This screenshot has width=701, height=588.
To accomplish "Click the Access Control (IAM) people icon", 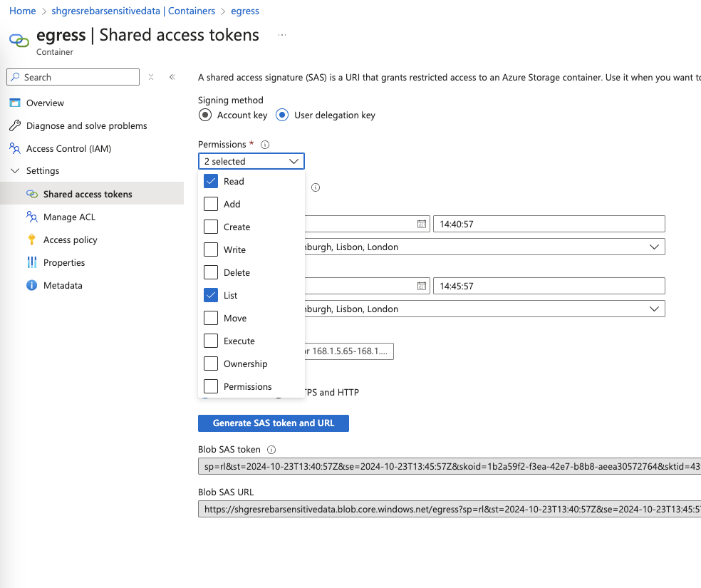I will click(x=15, y=148).
